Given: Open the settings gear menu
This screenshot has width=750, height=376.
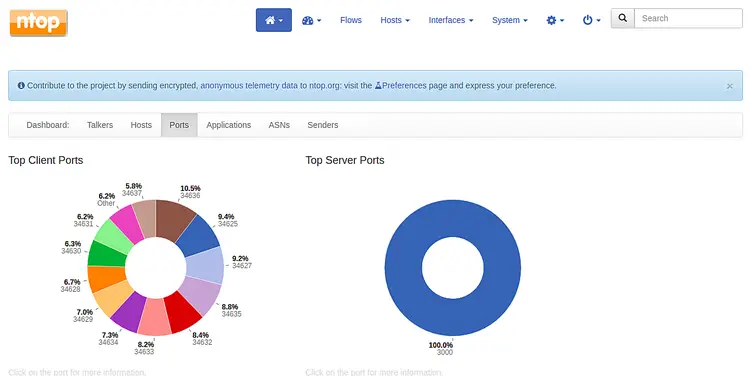Looking at the screenshot, I should pos(555,20).
